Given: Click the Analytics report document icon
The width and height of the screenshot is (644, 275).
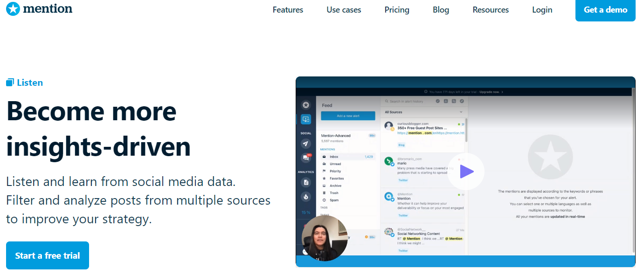Looking at the screenshot, I should tap(306, 182).
